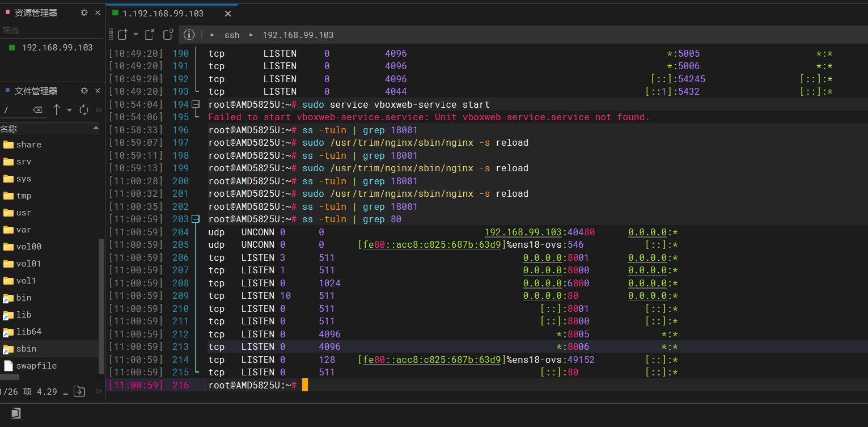Screen dimensions: 868x427
Task: Click the close-session icon in the terminal toolbar
Action: (150, 35)
